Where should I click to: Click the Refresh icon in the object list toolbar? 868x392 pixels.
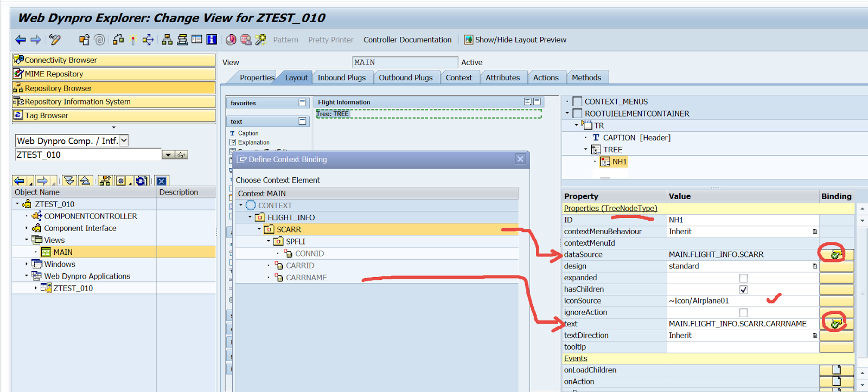click(142, 181)
